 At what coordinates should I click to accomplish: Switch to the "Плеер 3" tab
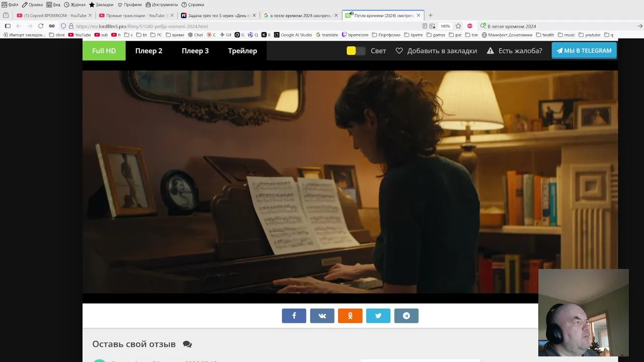pos(195,51)
